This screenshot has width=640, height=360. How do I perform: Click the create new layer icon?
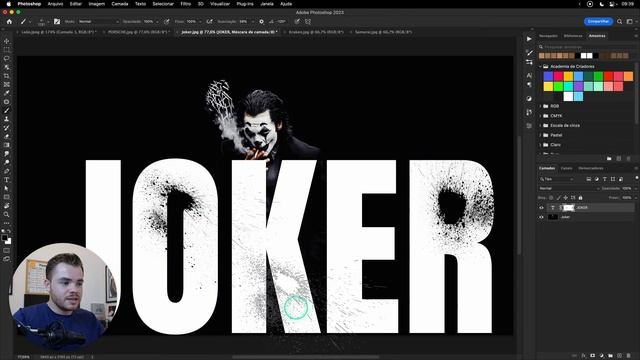[620, 356]
